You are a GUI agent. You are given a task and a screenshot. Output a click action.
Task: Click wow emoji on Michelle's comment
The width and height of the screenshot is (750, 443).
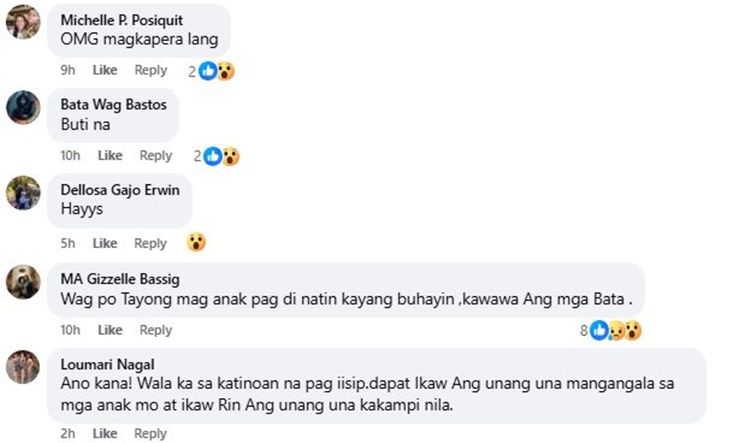pos(225,71)
